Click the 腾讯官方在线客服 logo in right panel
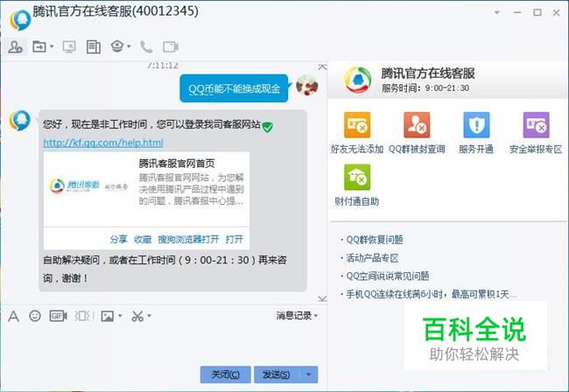The height and width of the screenshot is (392, 569). point(358,80)
